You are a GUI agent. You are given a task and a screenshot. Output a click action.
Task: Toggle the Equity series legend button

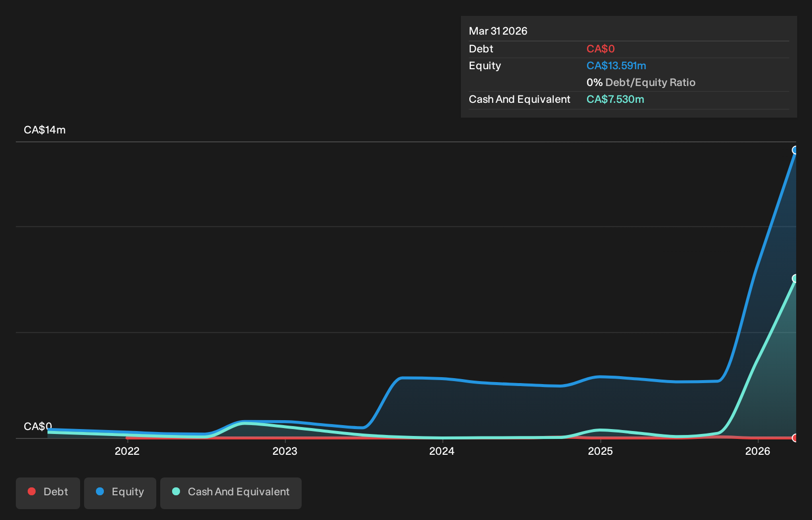(x=120, y=493)
